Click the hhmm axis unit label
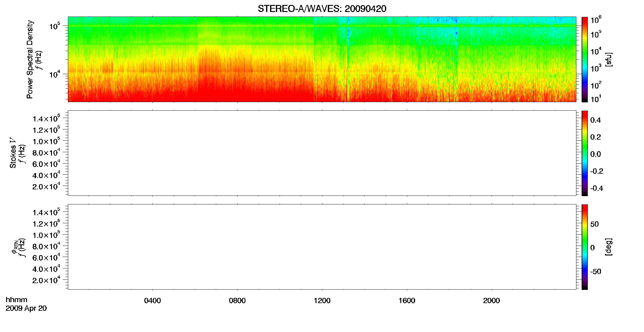Viewport: 644px width, 332px height. point(17,300)
